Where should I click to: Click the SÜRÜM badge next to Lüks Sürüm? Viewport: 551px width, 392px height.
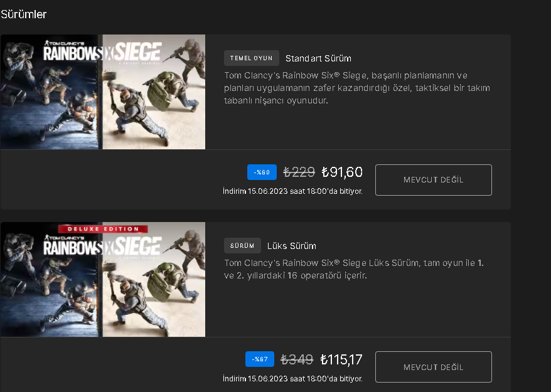(242, 246)
